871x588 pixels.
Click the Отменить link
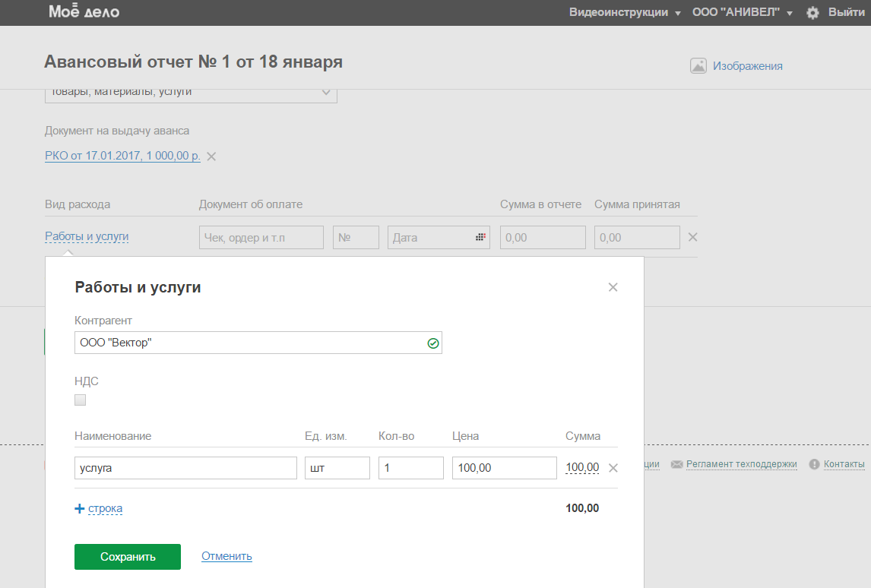[226, 556]
